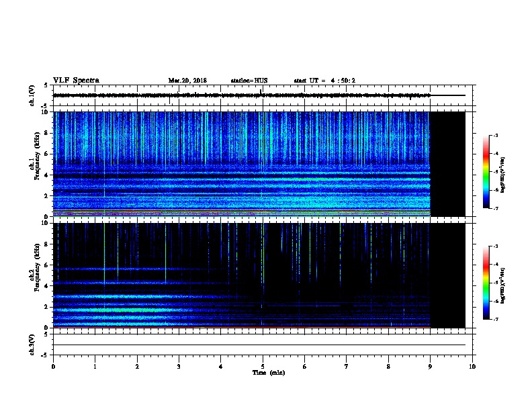Click the ch.1 spectrogram colorbar
The image size is (532, 411).
pyautogui.click(x=486, y=172)
